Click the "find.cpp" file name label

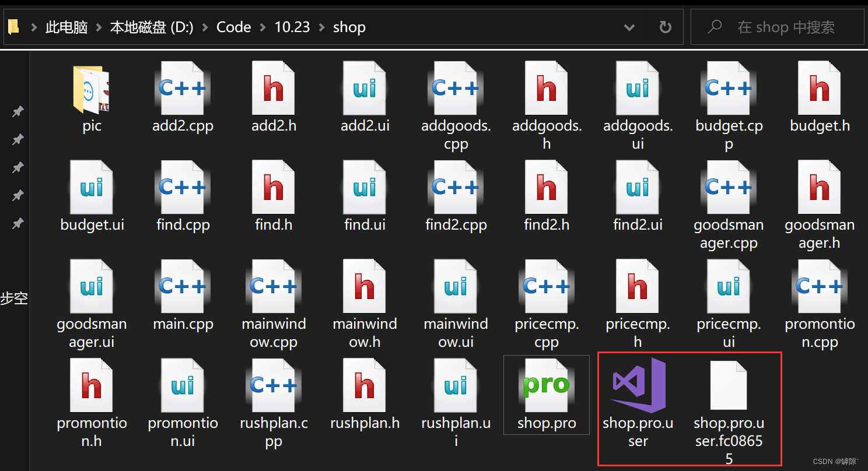(x=183, y=225)
